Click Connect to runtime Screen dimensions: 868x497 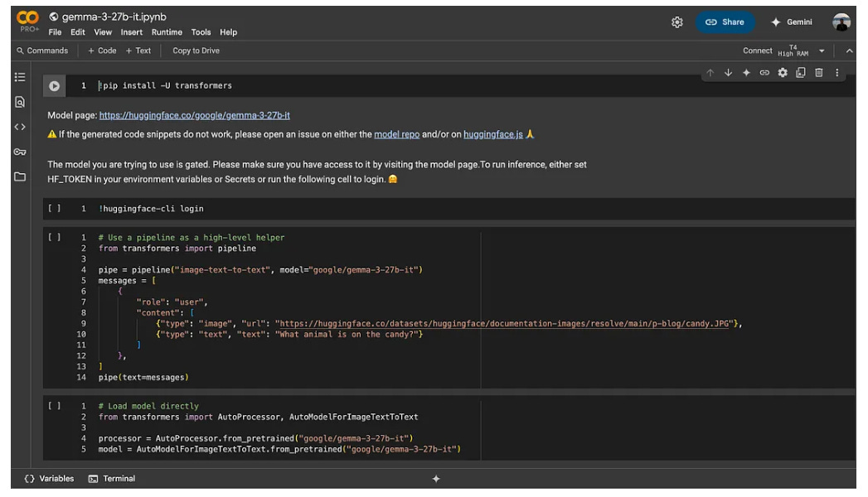click(x=757, y=51)
